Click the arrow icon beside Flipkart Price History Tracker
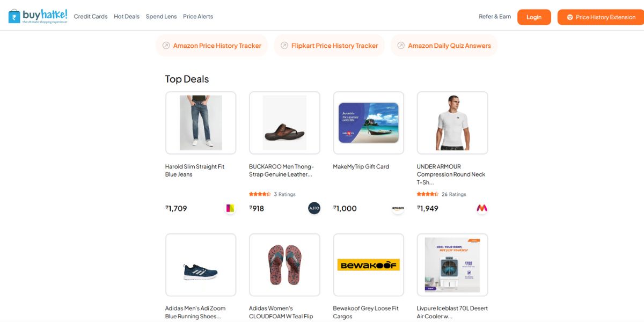644x322 pixels. coord(284,46)
